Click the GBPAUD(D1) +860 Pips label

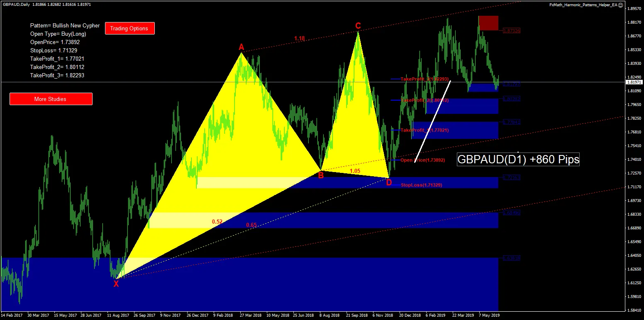click(518, 160)
